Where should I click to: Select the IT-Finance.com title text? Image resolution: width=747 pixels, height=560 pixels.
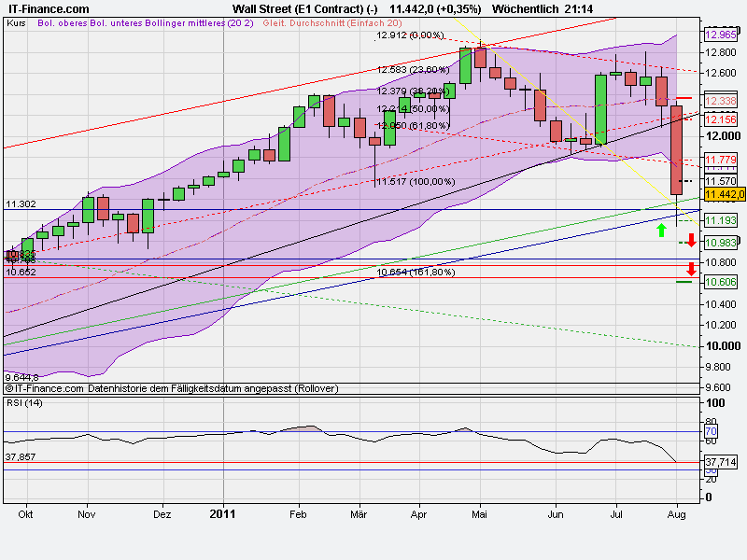coord(49,9)
